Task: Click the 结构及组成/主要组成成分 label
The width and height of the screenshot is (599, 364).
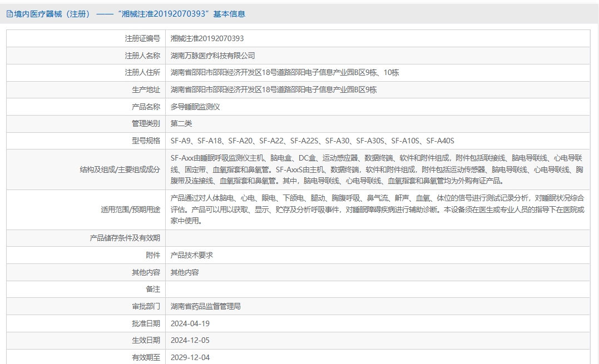Action: (x=120, y=169)
